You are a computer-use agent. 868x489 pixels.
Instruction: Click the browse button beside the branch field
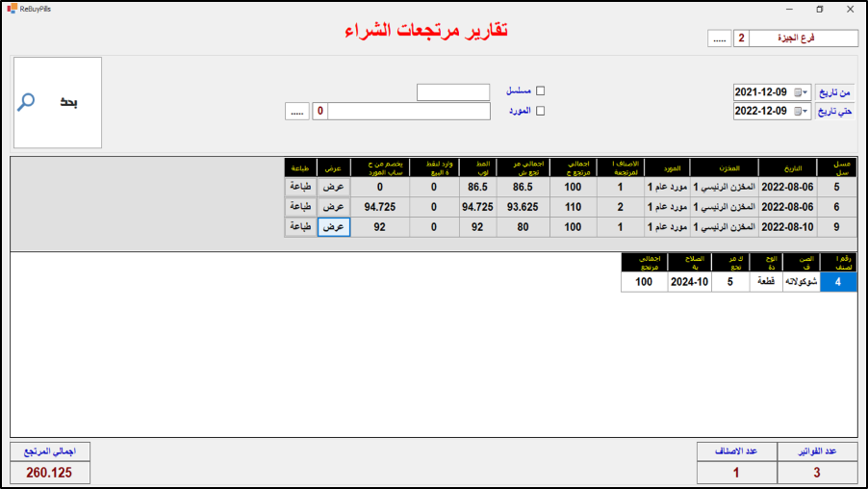(x=720, y=39)
